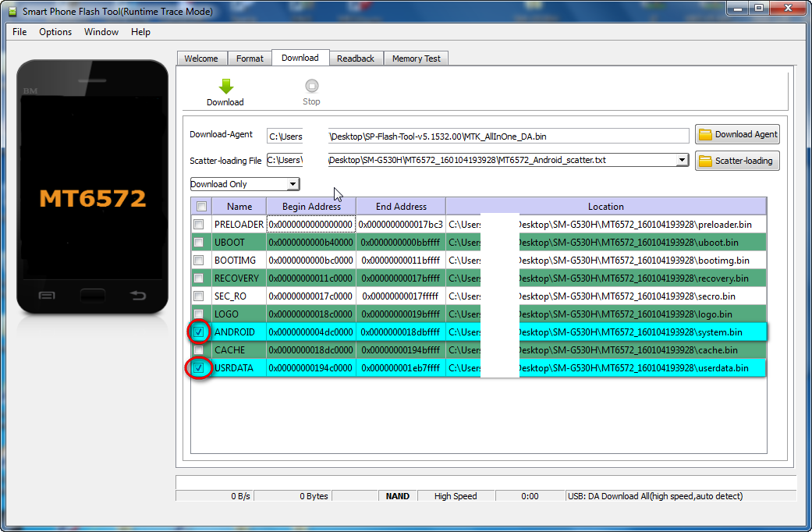Viewport: 812px width, 532px height.
Task: Click the recovery.bin location cell
Action: pos(606,278)
